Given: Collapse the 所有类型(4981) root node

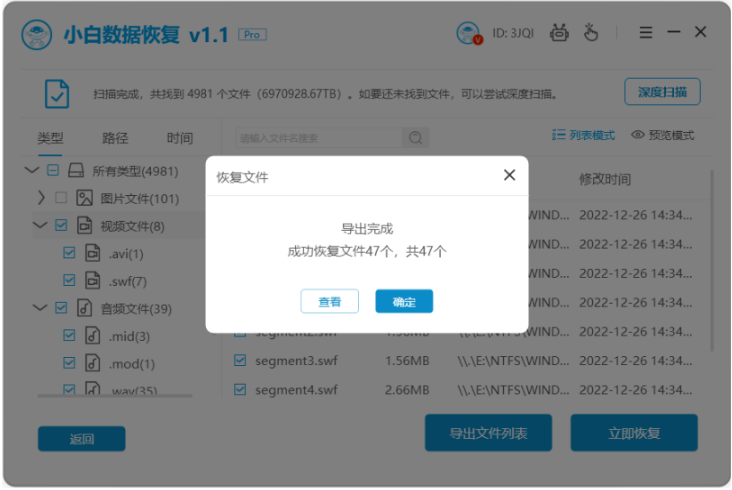Looking at the screenshot, I should click(32, 171).
